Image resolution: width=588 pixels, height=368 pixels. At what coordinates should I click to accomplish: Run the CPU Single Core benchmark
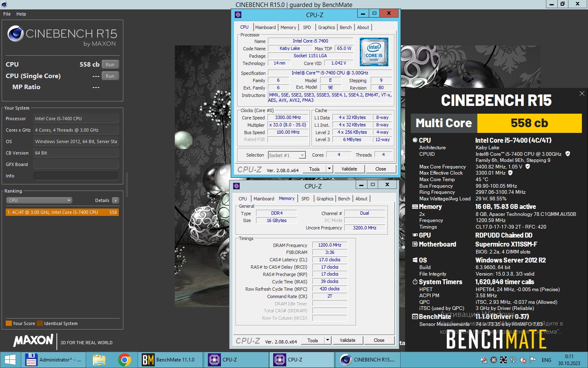coord(110,76)
